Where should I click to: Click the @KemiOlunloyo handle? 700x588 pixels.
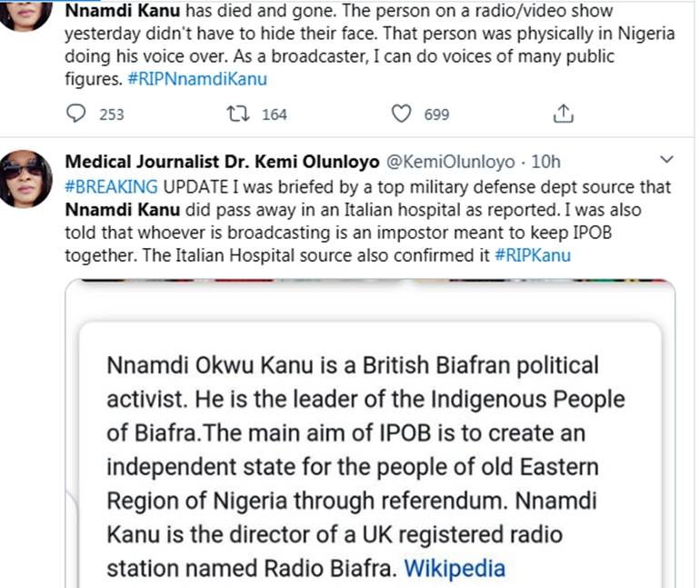click(x=452, y=163)
